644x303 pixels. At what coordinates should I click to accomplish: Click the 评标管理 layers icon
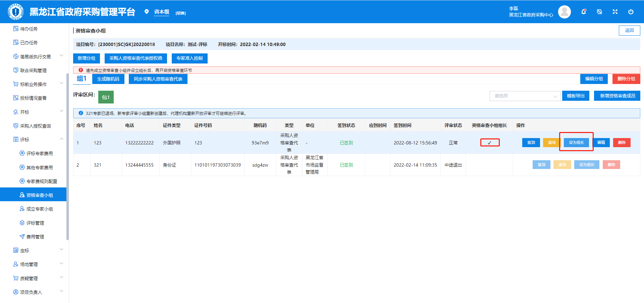22,223
